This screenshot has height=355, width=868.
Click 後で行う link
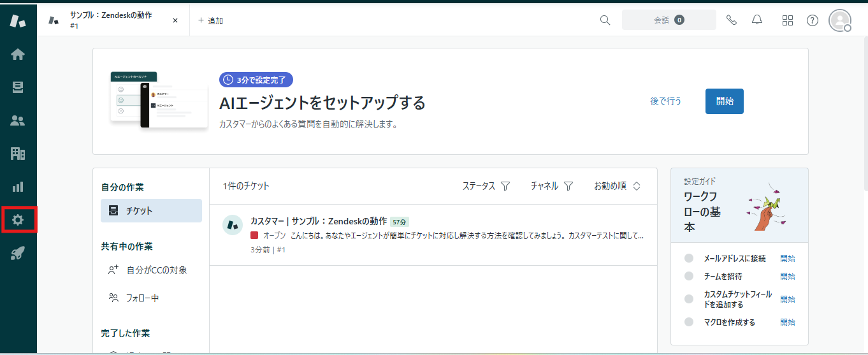point(666,101)
